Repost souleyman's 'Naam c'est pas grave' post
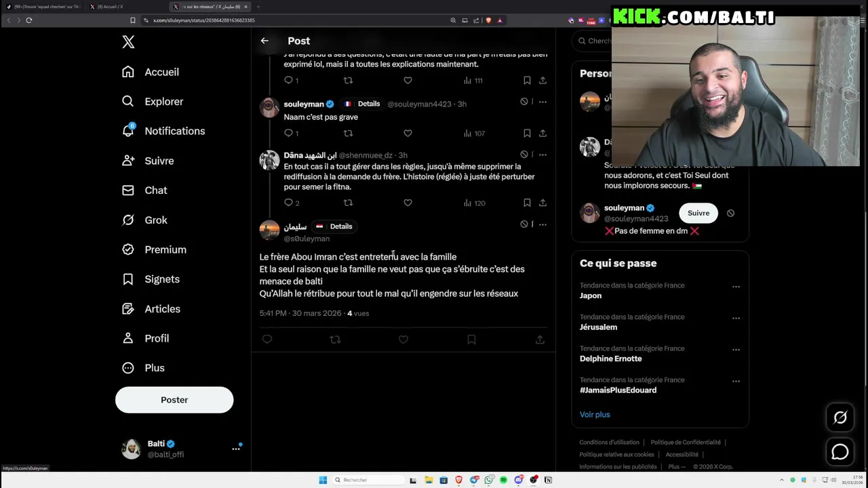This screenshot has height=488, width=868. pos(348,133)
